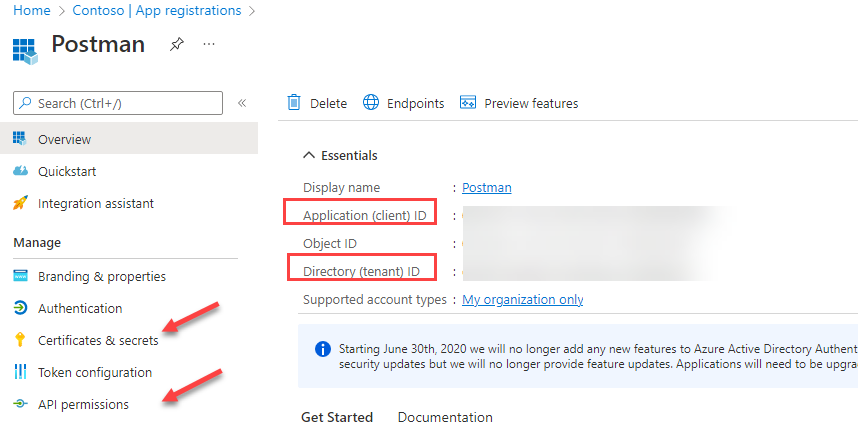
Task: Focus the Search (Ctrl+/) field
Action: [x=118, y=103]
